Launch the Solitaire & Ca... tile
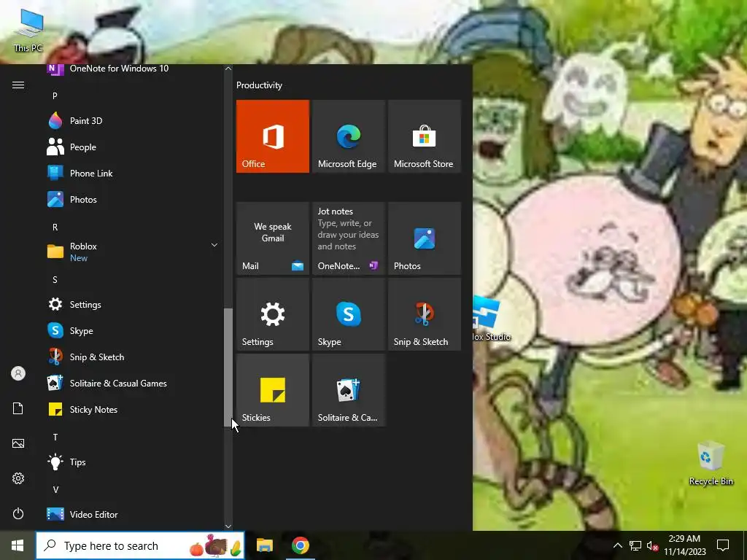747x560 pixels. (x=348, y=390)
